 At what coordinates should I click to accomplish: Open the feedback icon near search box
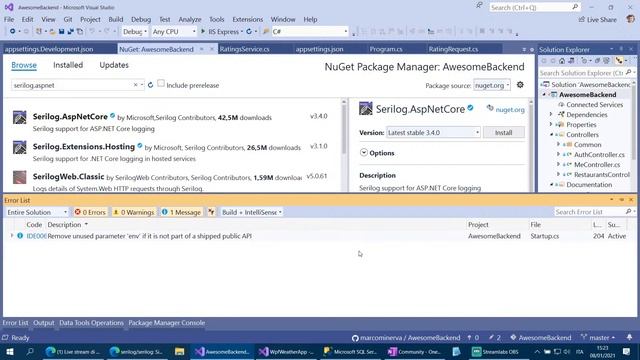[479, 6]
